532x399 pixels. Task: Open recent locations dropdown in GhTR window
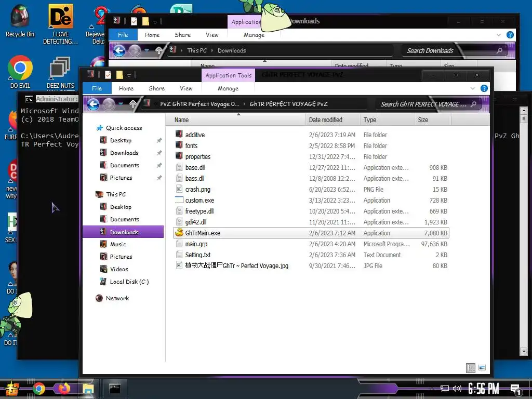tap(121, 104)
